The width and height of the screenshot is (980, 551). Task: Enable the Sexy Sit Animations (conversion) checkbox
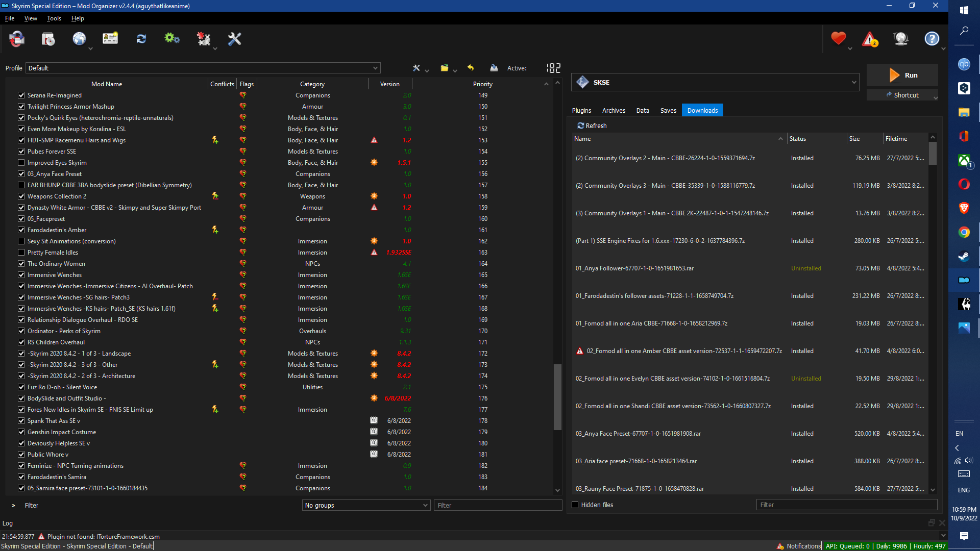point(21,241)
